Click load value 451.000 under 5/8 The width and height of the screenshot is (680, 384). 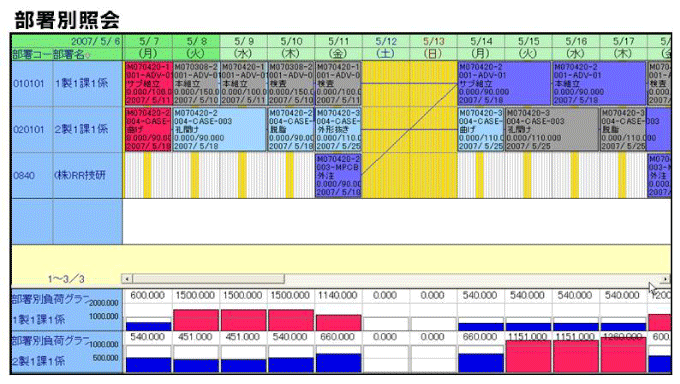pyautogui.click(x=195, y=337)
